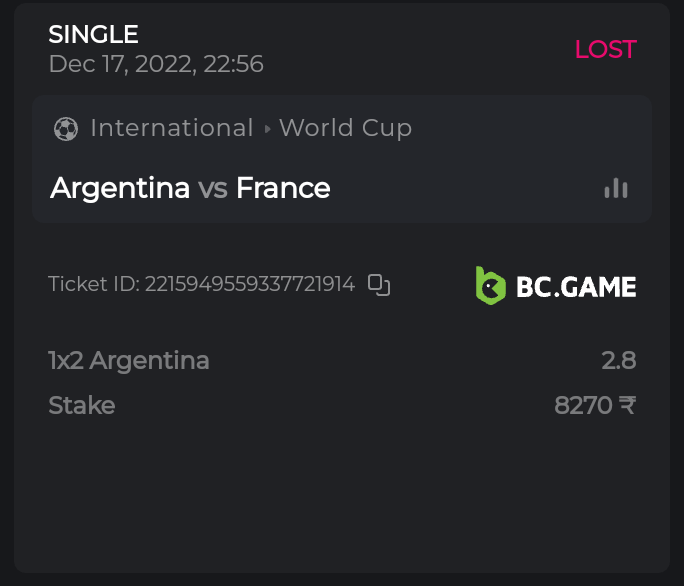Click the Stake label
This screenshot has height=586, width=684.
pos(82,405)
